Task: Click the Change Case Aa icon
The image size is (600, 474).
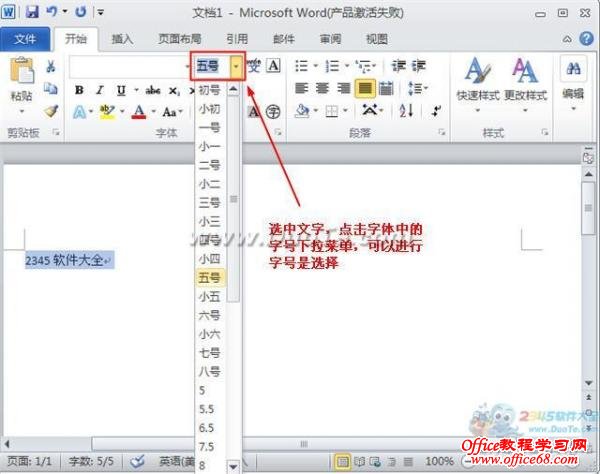Action: (170, 112)
